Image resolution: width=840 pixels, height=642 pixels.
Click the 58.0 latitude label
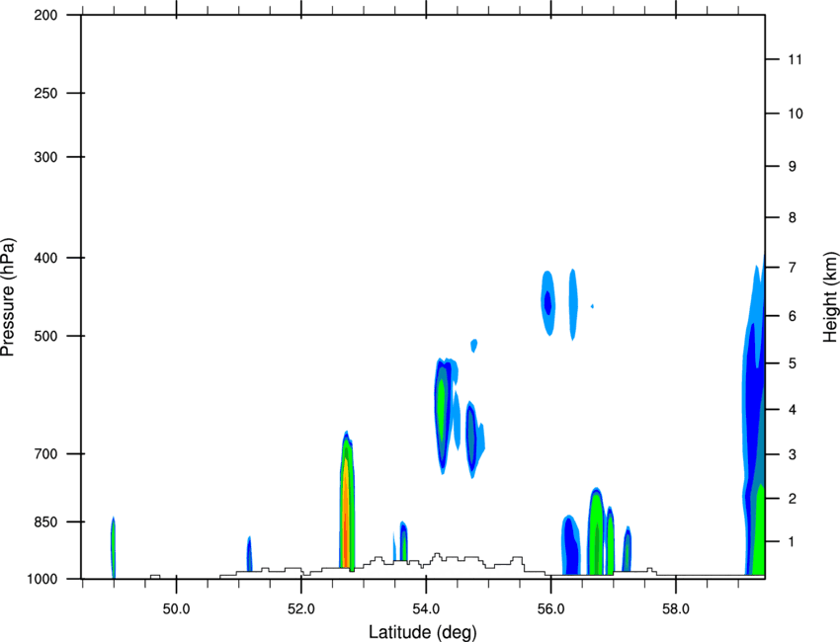click(676, 609)
